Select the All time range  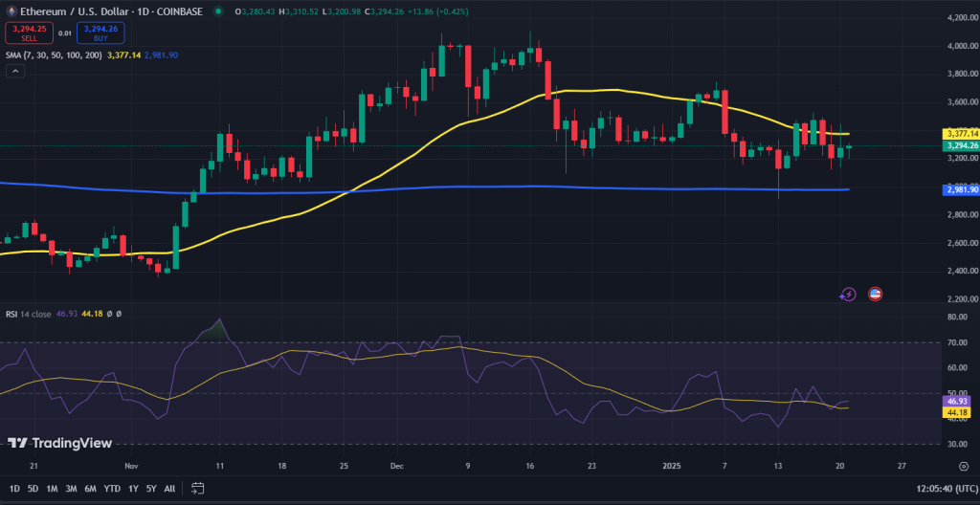(x=169, y=489)
